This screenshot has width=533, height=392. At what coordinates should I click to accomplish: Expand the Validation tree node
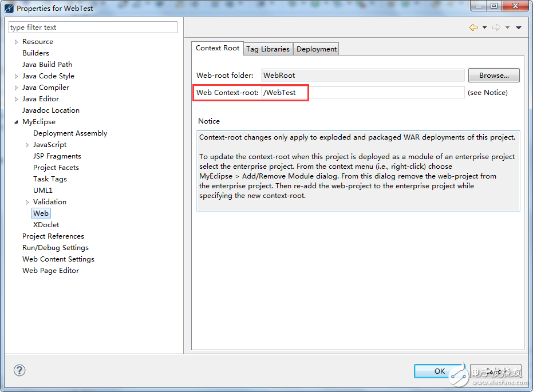click(27, 202)
